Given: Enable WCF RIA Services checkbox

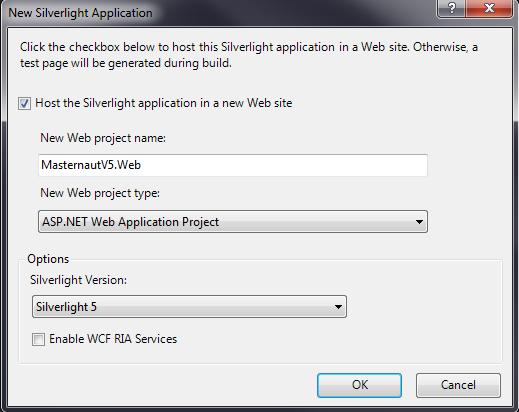Looking at the screenshot, I should click(x=38, y=339).
